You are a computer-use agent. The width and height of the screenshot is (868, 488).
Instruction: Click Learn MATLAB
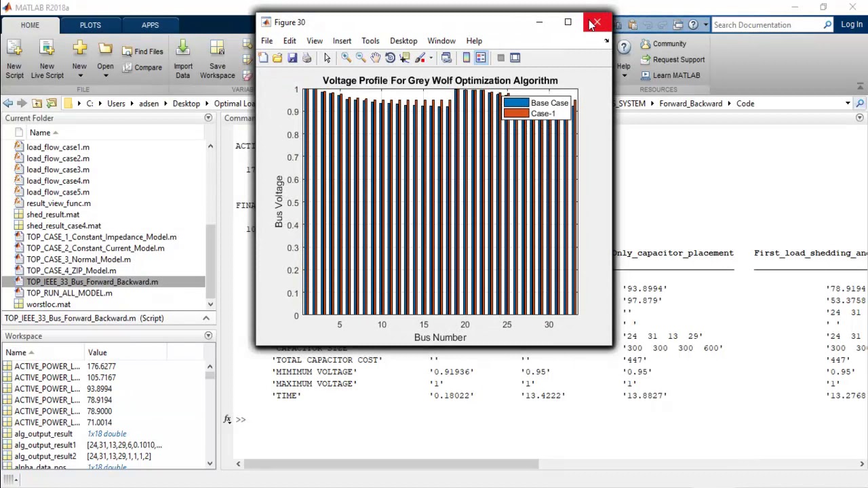(669, 75)
